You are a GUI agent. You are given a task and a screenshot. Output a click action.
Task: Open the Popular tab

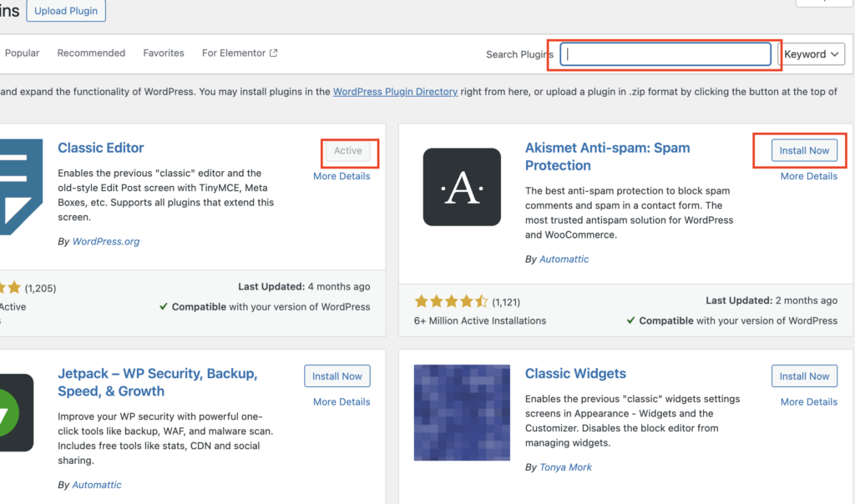coord(22,53)
